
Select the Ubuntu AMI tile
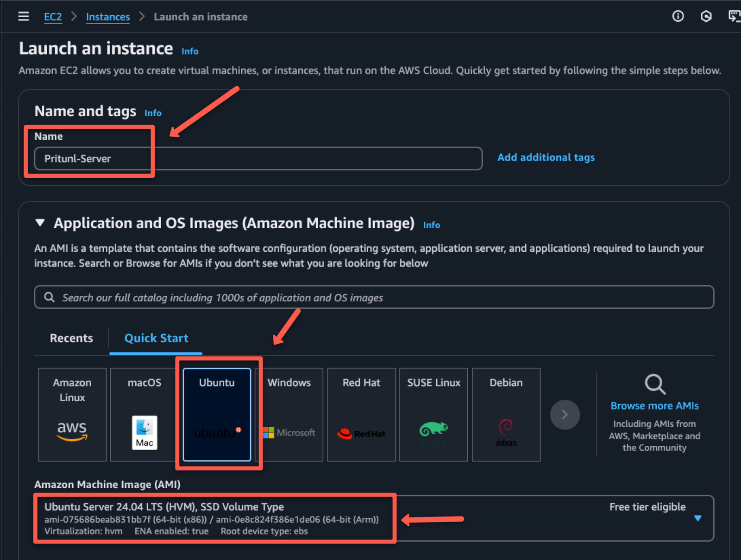(x=216, y=414)
